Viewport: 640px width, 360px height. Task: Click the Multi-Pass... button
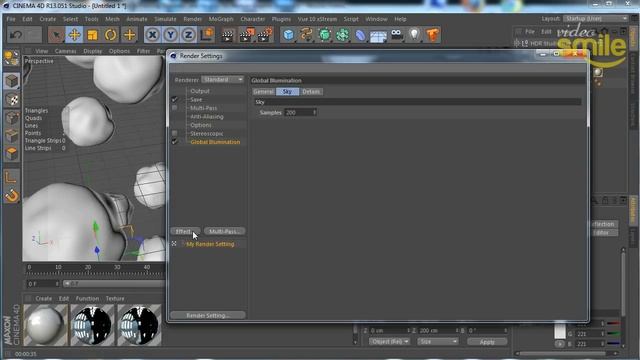pos(224,231)
